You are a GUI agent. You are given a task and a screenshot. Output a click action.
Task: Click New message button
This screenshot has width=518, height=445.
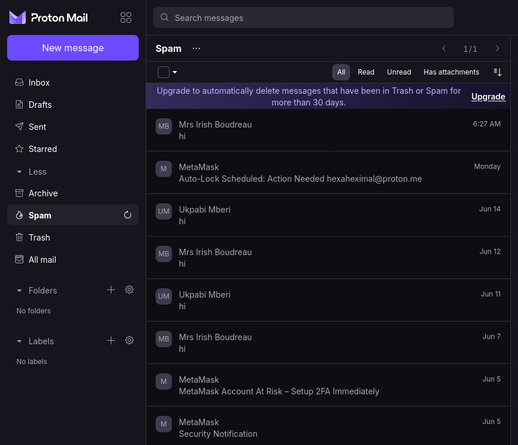tap(73, 48)
